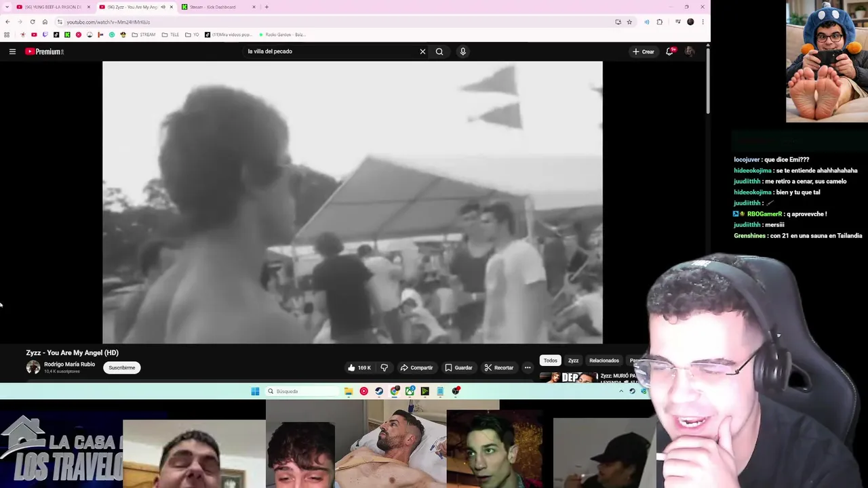Open the Chrome three-dot menu
Image resolution: width=868 pixels, height=488 pixels.
(703, 22)
